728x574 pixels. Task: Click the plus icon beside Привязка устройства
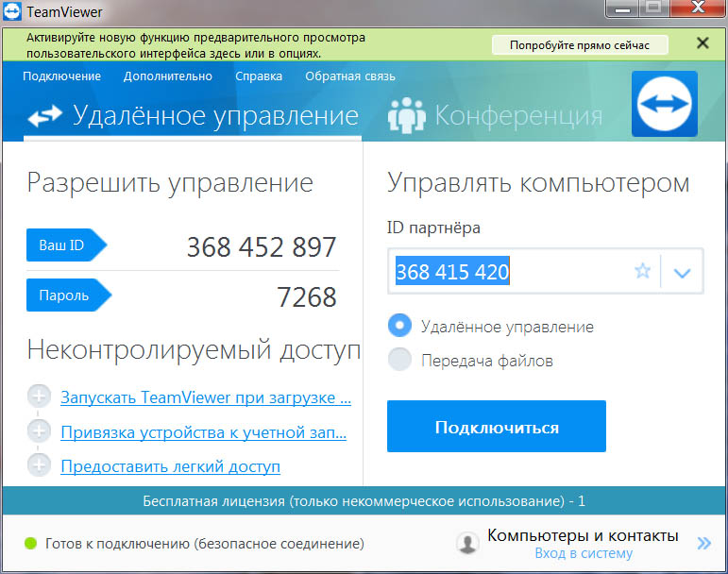click(39, 430)
